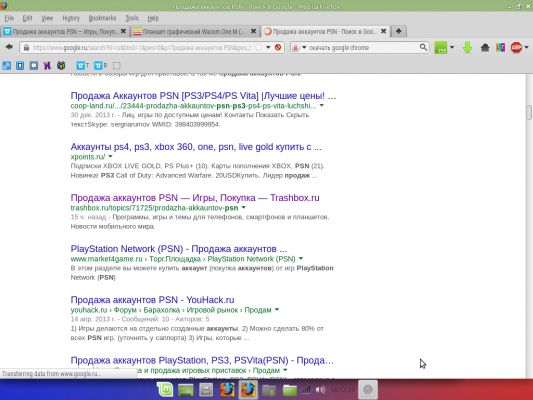This screenshot has width=533, height=400.
Task: Expand the dropdown arrow after 'приставок › Продам' breadcrumb
Action: pyautogui.click(x=285, y=370)
